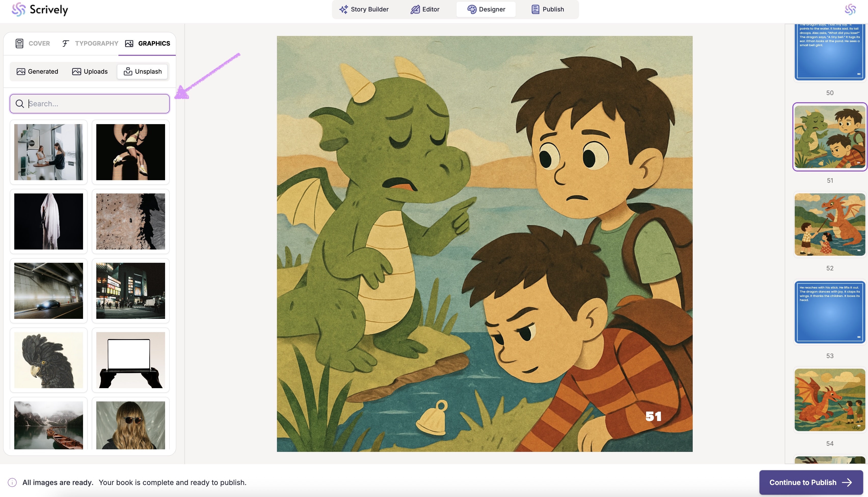This screenshot has height=497, width=868.
Task: Click the Scrively logo icon at top left
Action: point(18,10)
